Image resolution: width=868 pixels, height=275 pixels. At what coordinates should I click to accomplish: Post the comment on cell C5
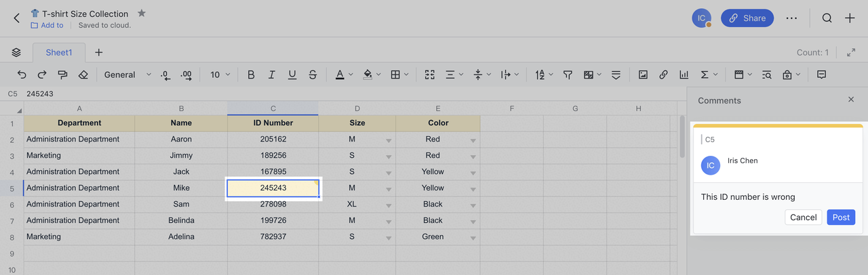pyautogui.click(x=841, y=217)
